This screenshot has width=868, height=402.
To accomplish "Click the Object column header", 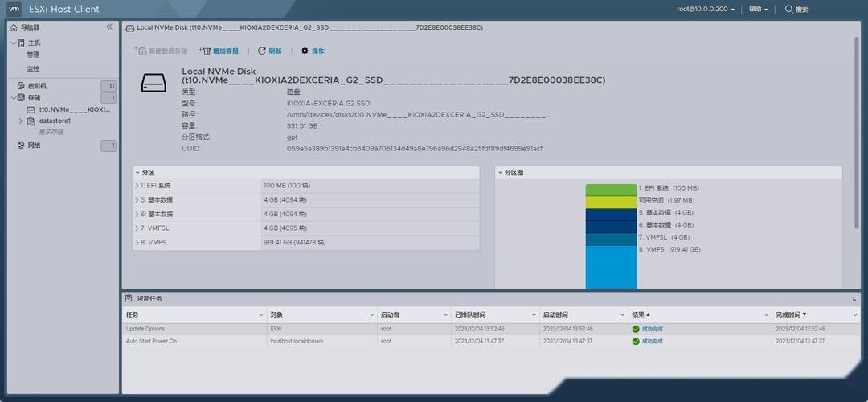I will coord(276,314).
